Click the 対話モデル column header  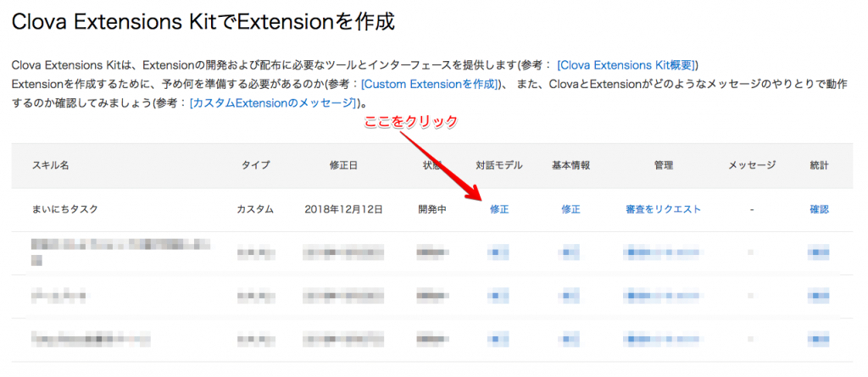click(499, 165)
